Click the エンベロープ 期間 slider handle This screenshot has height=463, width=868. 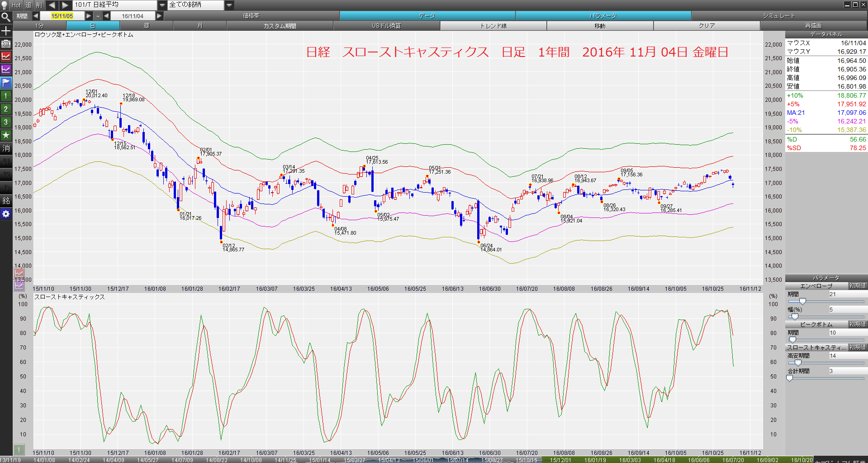click(802, 301)
